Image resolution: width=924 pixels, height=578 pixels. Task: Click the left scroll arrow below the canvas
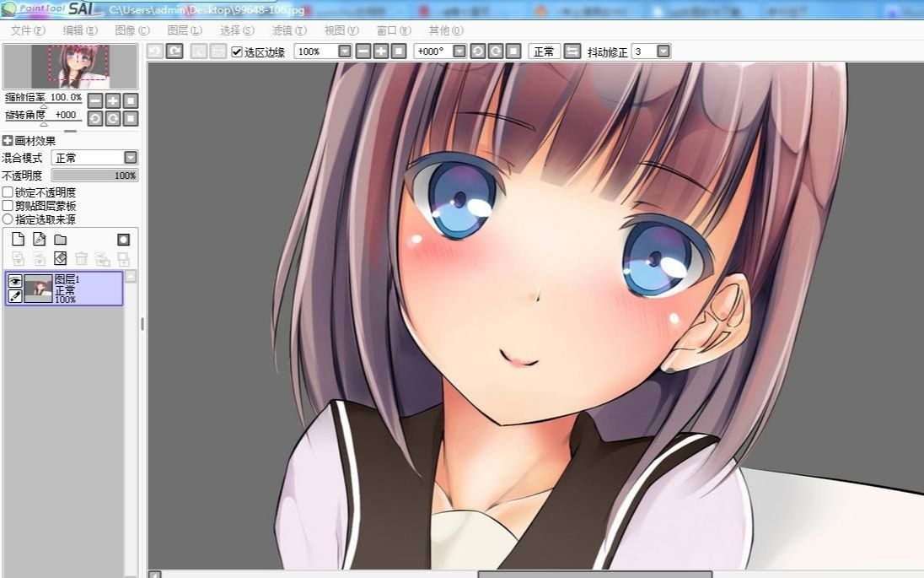click(x=154, y=575)
